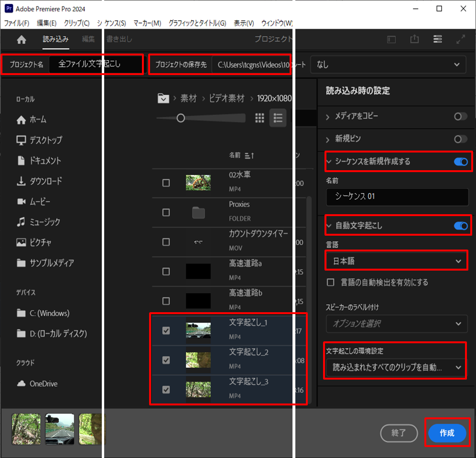Click the workspaces icon at top right

point(437,40)
